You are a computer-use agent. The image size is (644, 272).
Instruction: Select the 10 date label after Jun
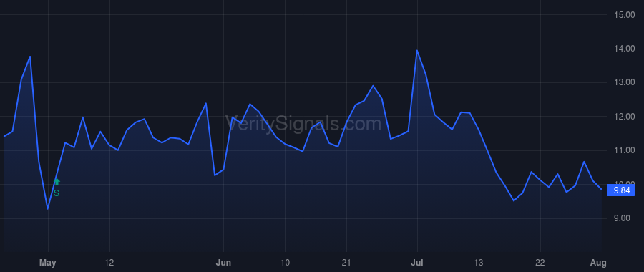[285, 263]
